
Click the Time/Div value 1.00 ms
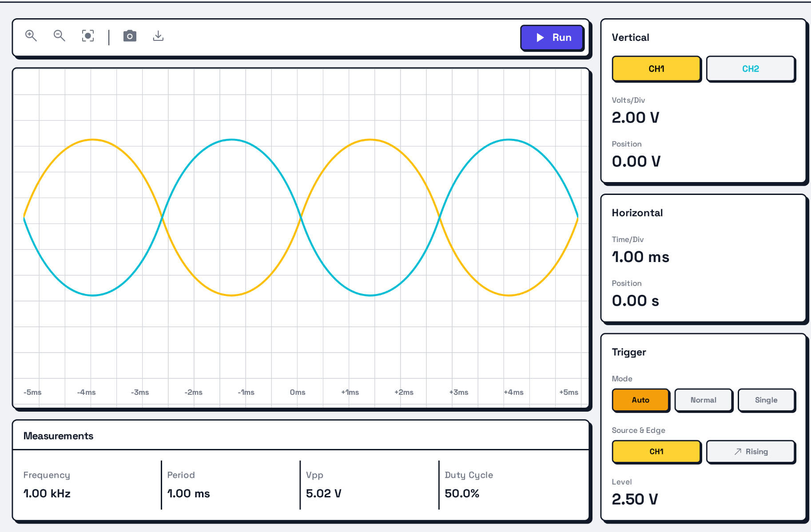point(640,257)
